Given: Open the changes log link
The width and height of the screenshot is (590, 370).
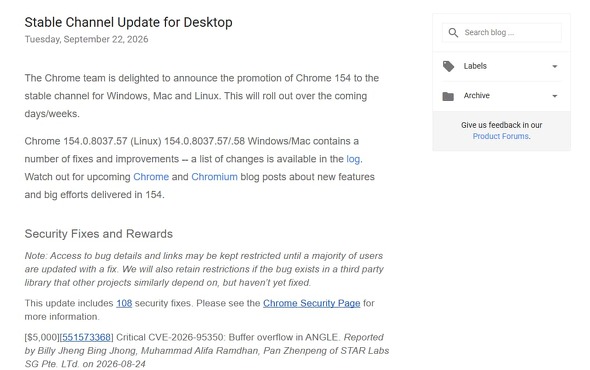Looking at the screenshot, I should coord(353,159).
